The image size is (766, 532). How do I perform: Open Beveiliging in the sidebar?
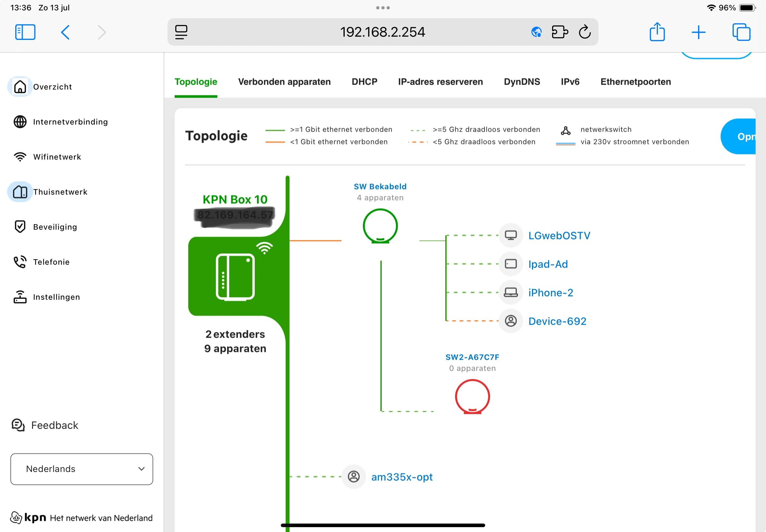pos(55,227)
